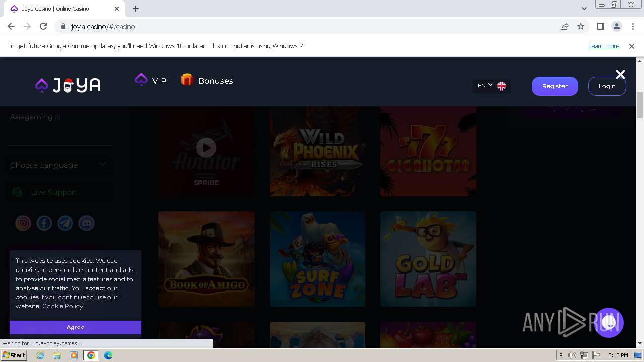Close the Joya Casino tab

pyautogui.click(x=117, y=9)
